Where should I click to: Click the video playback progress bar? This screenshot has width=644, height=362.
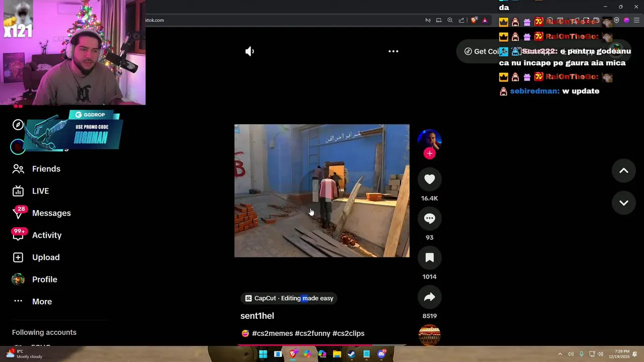322,345
